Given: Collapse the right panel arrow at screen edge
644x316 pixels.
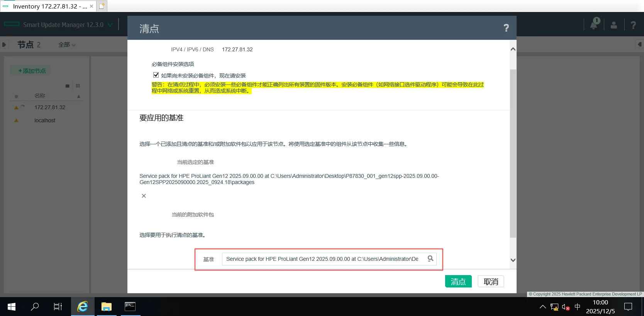Looking at the screenshot, I should [639, 44].
